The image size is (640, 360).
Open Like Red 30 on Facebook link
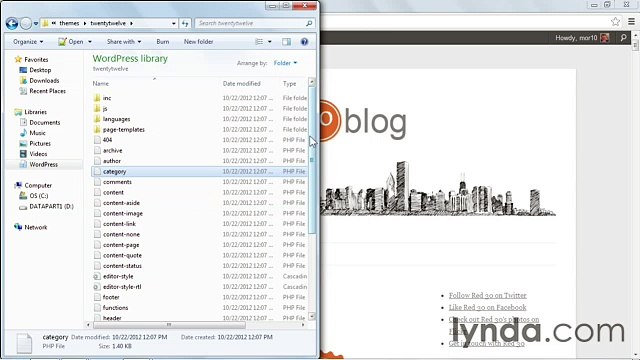click(487, 307)
